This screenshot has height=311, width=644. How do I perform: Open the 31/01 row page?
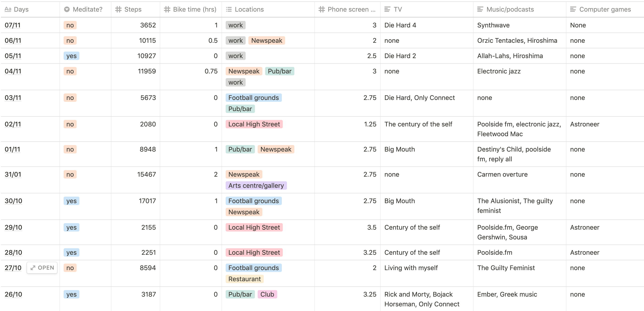13,175
